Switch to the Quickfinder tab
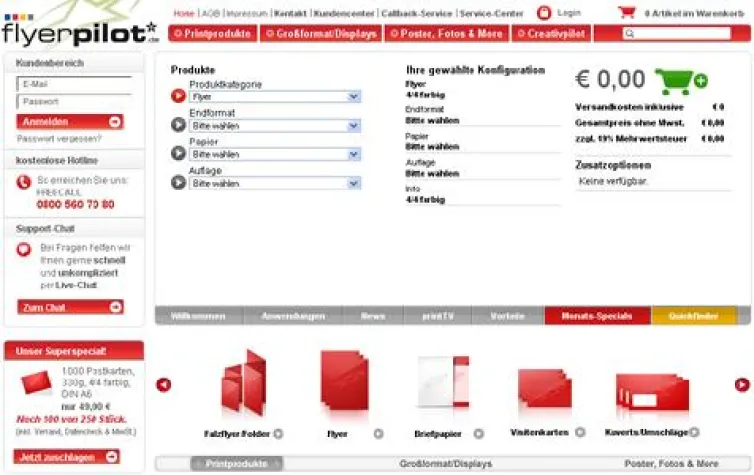Image resolution: width=754 pixels, height=475 pixels. tap(693, 316)
